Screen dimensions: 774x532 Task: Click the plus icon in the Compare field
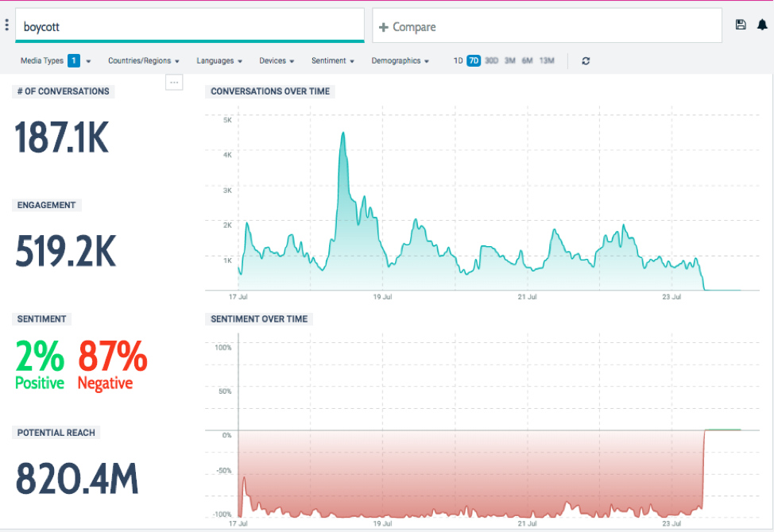coord(385,26)
